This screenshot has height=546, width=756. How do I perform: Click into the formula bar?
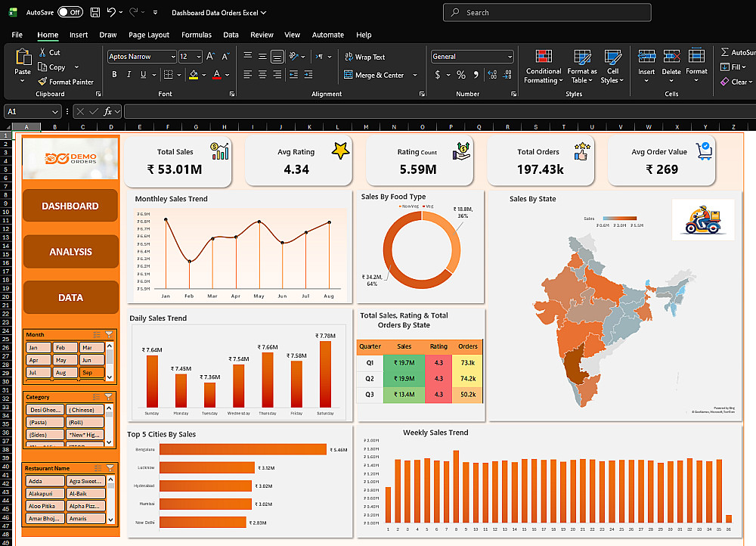coord(438,112)
